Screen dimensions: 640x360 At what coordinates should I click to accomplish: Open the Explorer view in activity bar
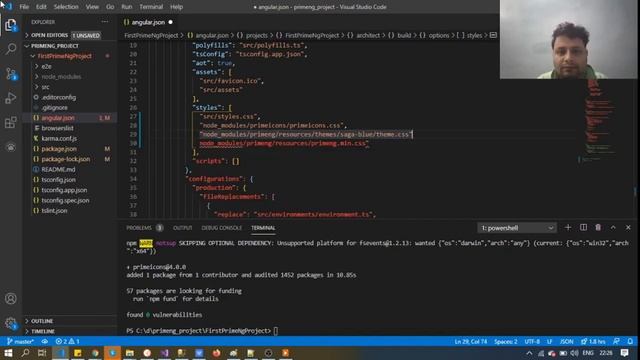coord(11,25)
